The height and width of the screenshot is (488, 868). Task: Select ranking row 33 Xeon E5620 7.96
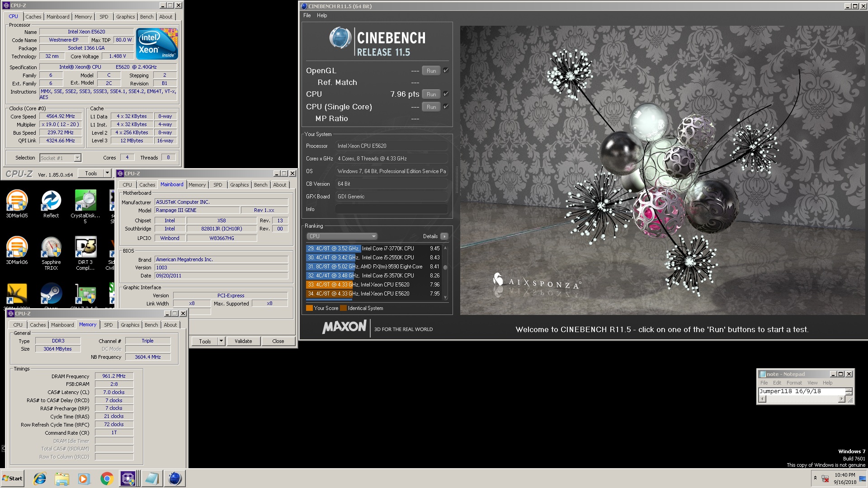pyautogui.click(x=373, y=285)
